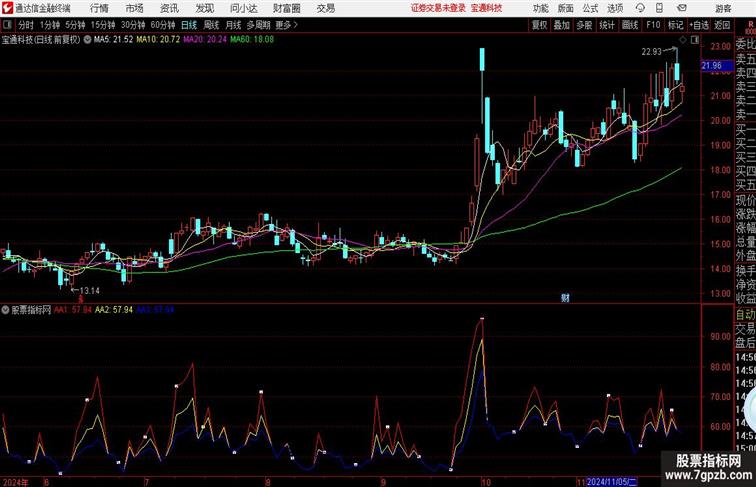Switch to 1分钟 period tab

click(x=50, y=25)
